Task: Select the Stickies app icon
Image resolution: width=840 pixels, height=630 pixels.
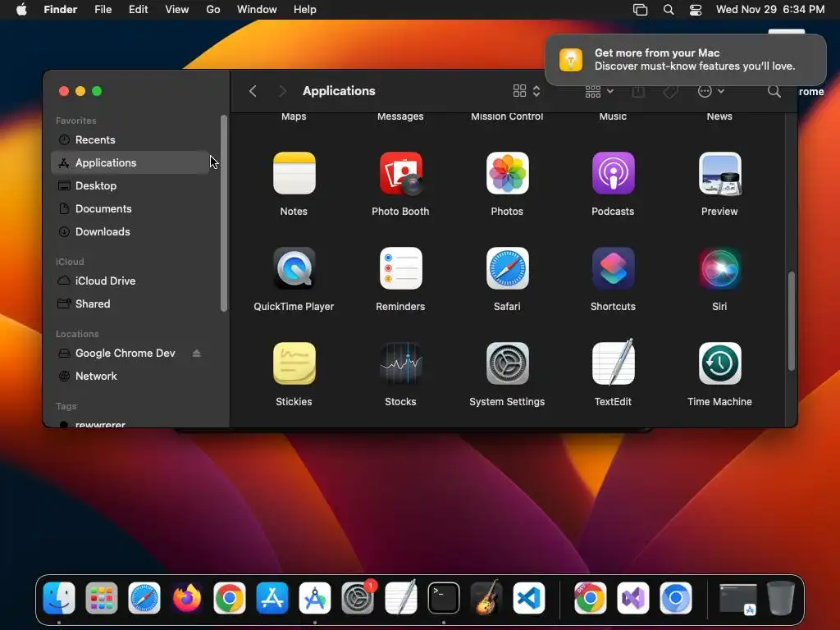Action: pos(294,363)
